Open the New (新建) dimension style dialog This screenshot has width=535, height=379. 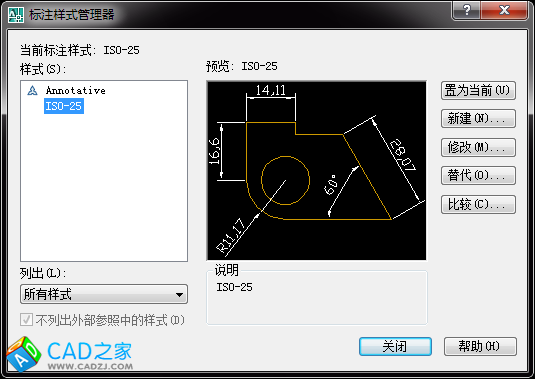click(x=478, y=119)
